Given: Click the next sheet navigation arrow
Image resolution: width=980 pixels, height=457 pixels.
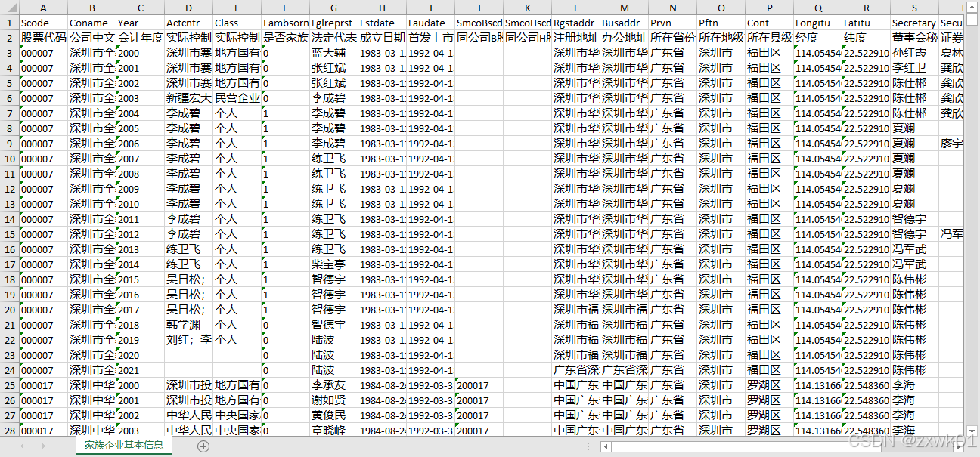Looking at the screenshot, I should (43, 446).
